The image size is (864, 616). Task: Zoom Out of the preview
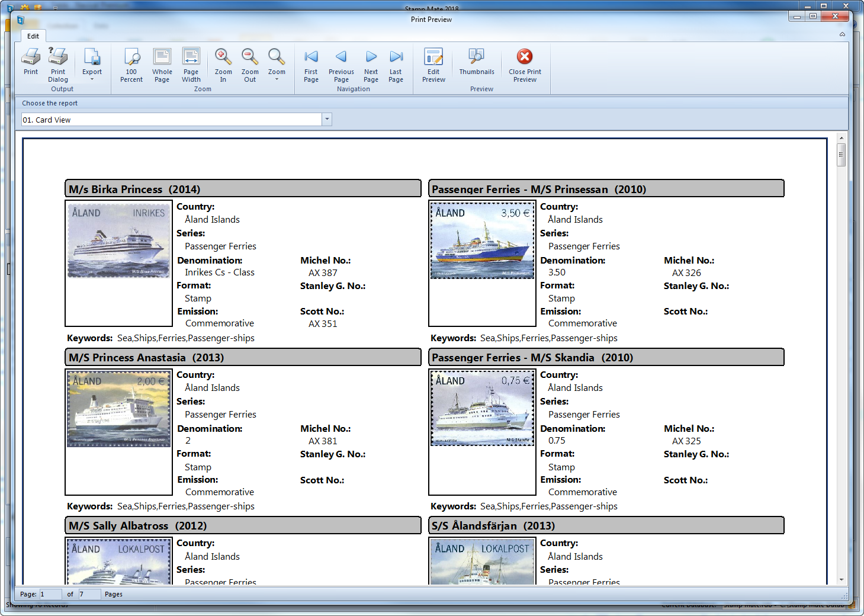tap(250, 64)
